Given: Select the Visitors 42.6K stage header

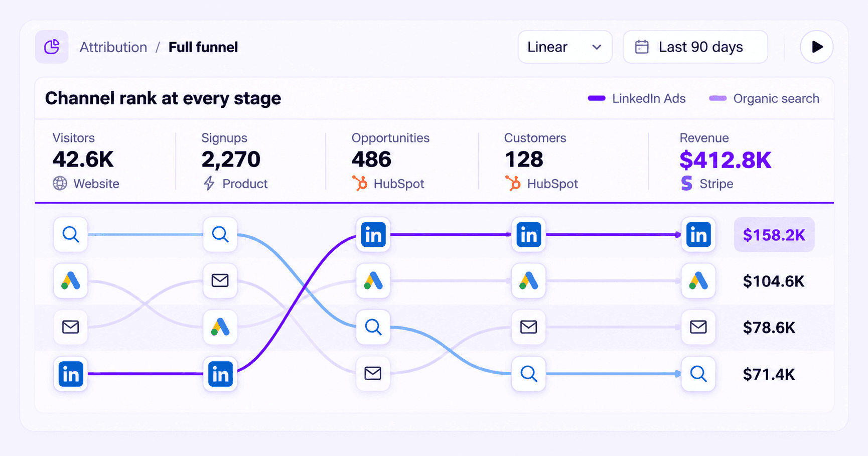Looking at the screenshot, I should coord(86,161).
